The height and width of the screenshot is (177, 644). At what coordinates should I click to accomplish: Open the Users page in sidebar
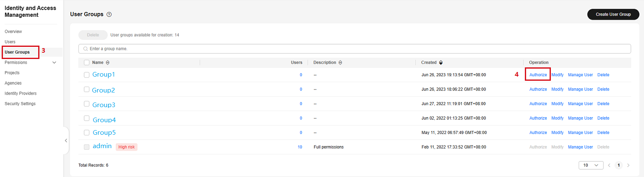tap(10, 42)
